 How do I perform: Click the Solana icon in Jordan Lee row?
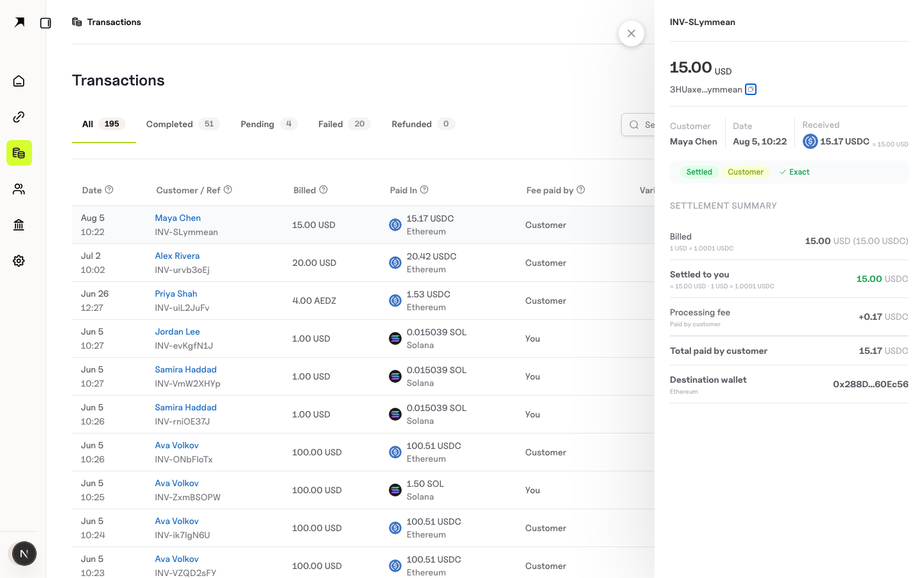(395, 338)
